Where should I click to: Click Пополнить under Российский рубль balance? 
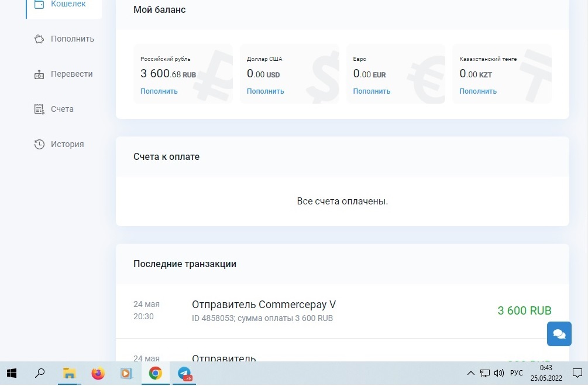[x=159, y=91]
